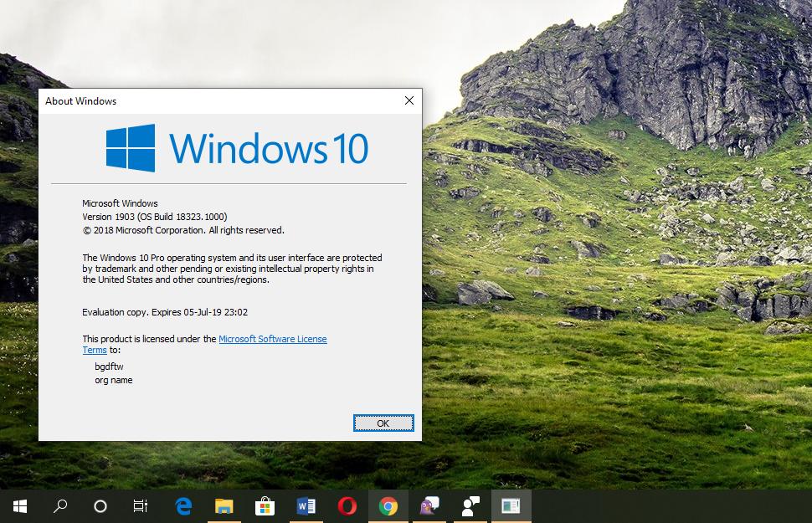
Task: Click the 'org name' organization text
Action: coord(113,380)
